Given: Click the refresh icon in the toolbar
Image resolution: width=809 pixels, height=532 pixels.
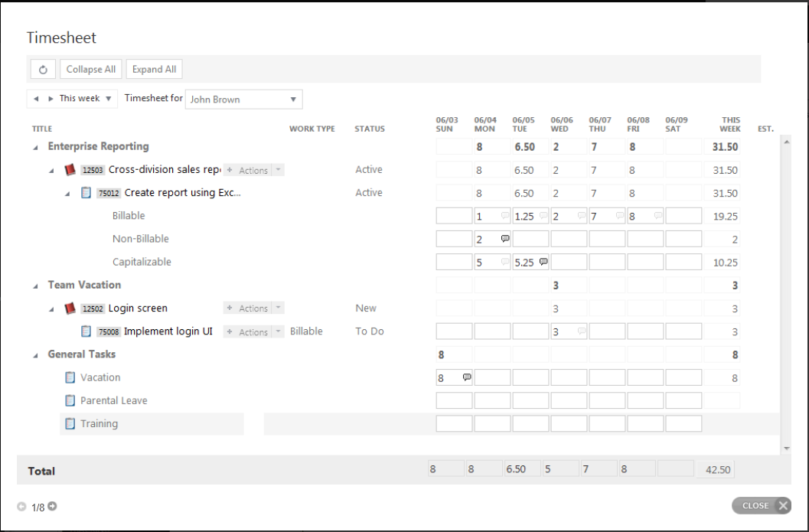Looking at the screenshot, I should coord(43,70).
